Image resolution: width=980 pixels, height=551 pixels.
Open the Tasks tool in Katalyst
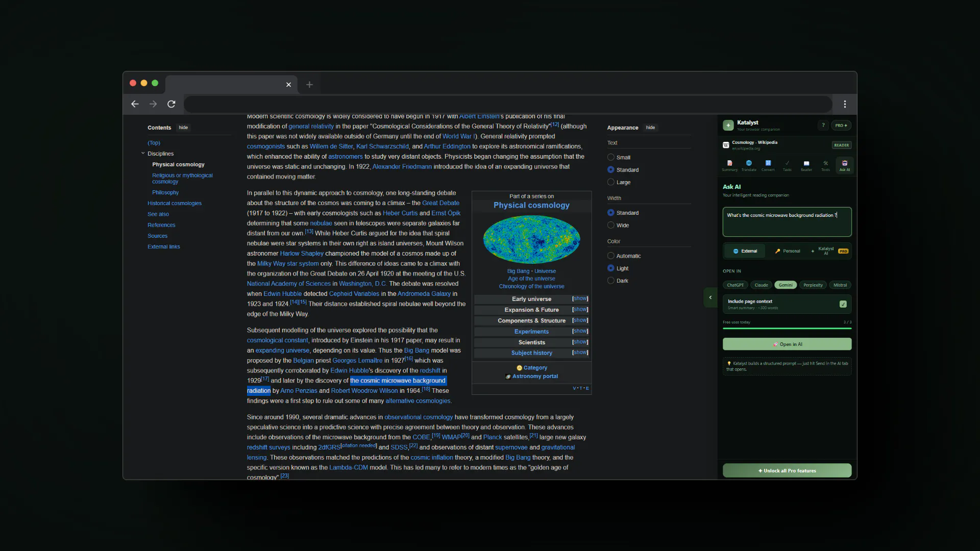[787, 165]
